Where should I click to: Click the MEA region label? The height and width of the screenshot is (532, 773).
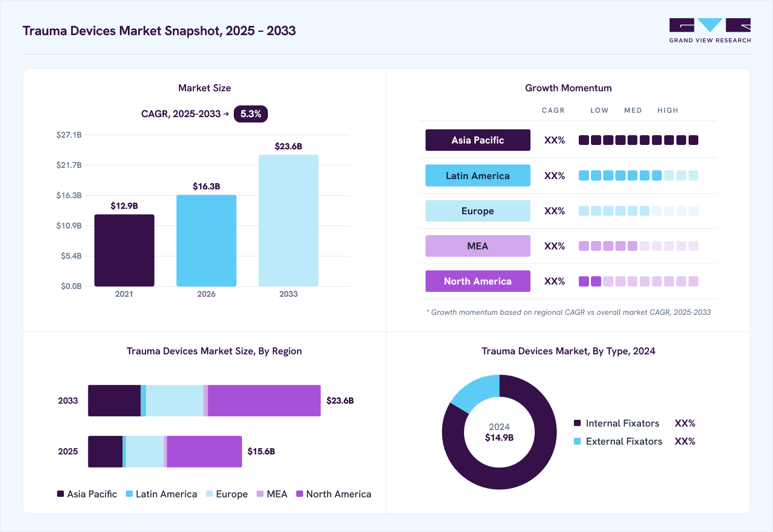pyautogui.click(x=478, y=246)
